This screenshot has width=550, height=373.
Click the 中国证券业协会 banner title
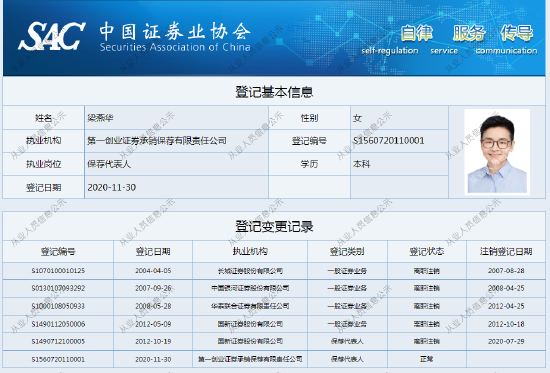(175, 32)
